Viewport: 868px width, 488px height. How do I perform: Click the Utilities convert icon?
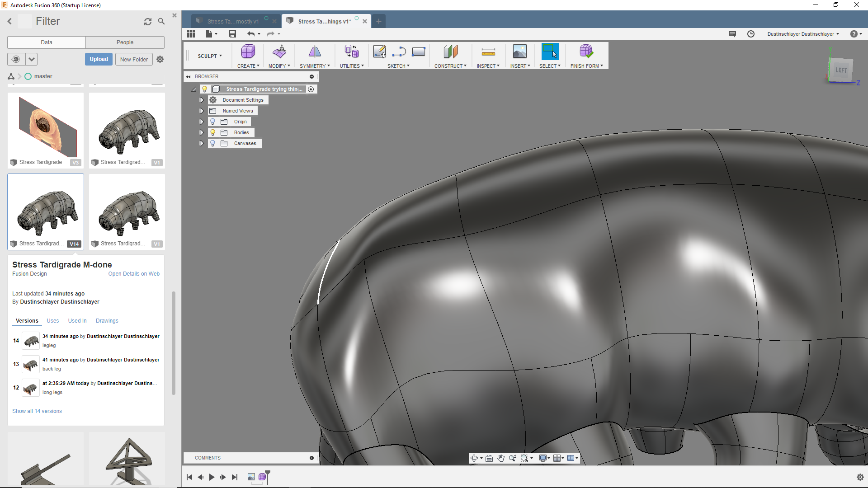pyautogui.click(x=352, y=52)
